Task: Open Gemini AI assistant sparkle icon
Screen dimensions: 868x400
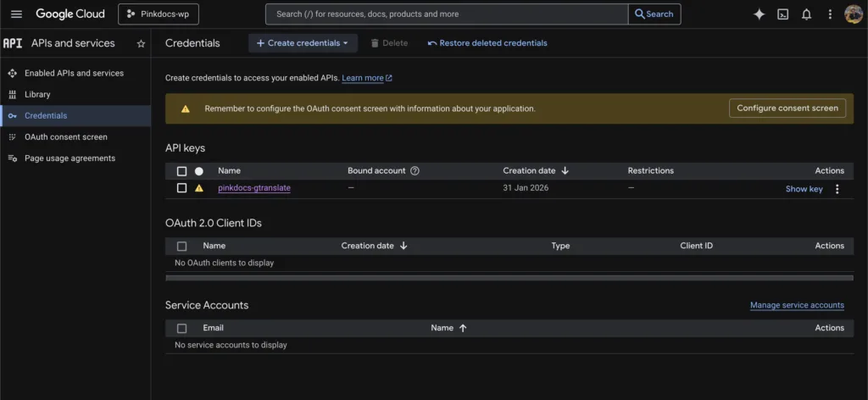Action: pyautogui.click(x=759, y=14)
